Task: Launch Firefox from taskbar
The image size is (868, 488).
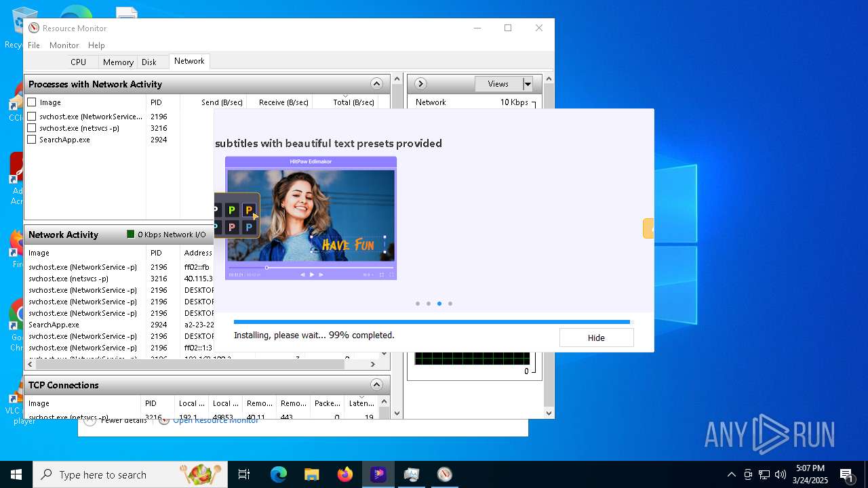Action: coord(344,474)
